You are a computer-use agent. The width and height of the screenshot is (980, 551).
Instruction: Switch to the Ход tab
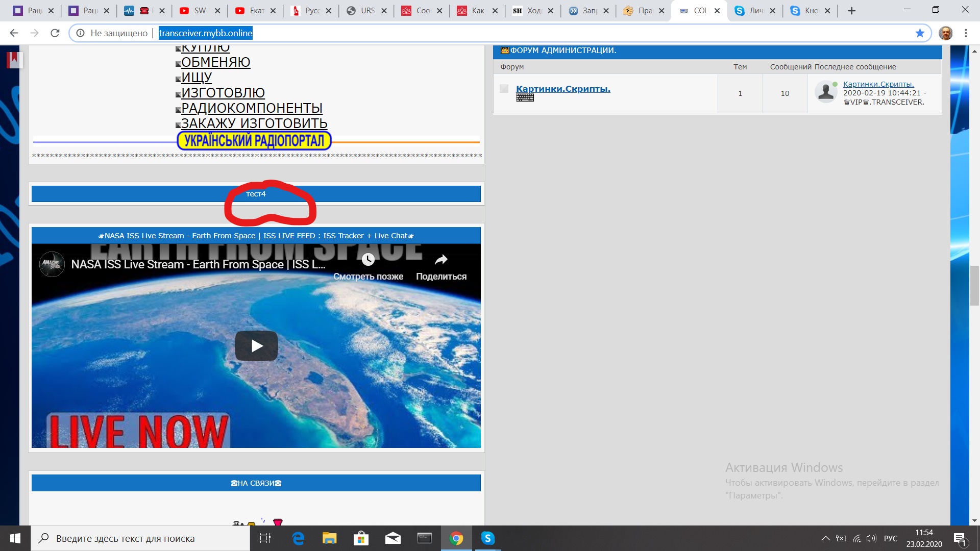pos(533,11)
